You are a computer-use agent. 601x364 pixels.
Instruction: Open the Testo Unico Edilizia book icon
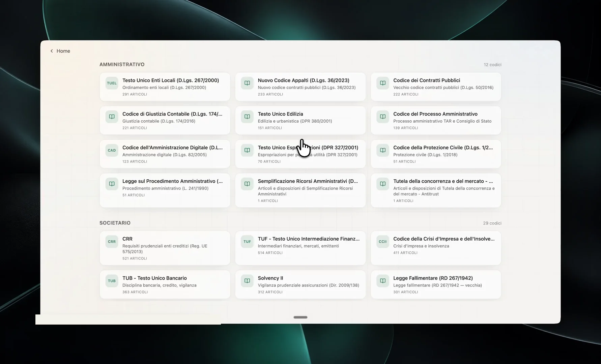pyautogui.click(x=247, y=117)
